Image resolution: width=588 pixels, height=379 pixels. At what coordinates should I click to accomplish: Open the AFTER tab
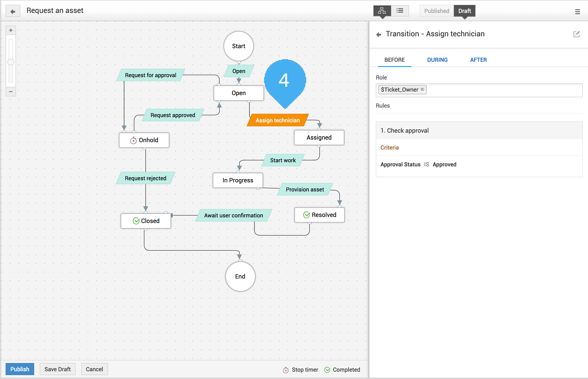[x=478, y=60]
